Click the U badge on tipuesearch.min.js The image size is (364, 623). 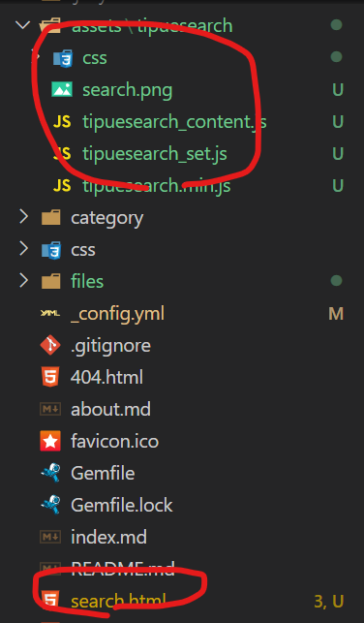coord(338,186)
